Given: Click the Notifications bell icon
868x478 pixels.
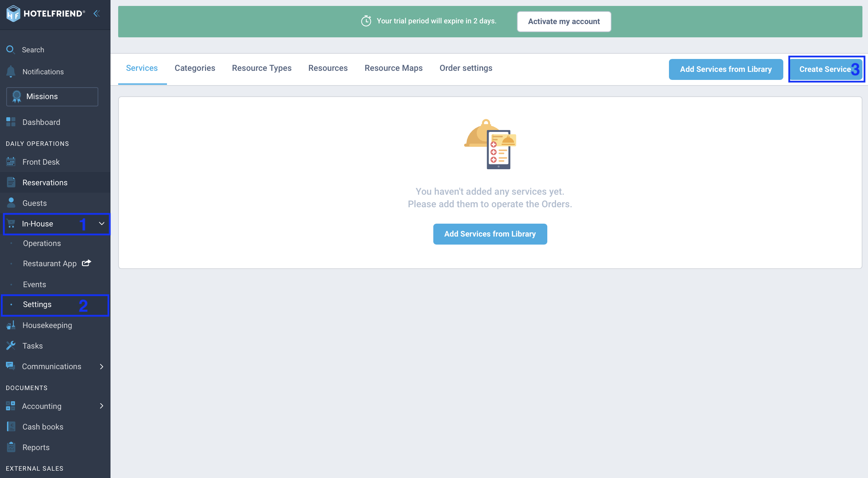Looking at the screenshot, I should [11, 72].
